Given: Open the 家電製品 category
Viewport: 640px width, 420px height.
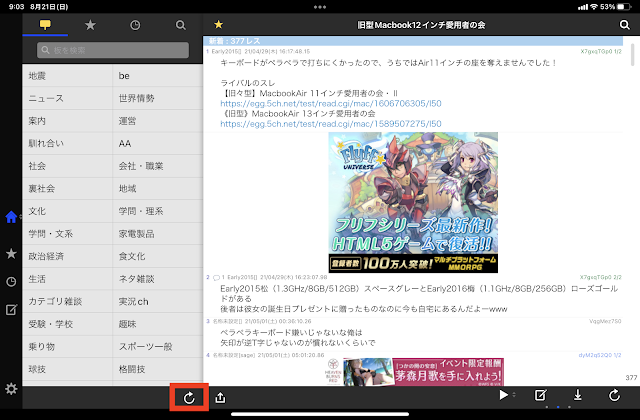Looking at the screenshot, I should coord(158,233).
